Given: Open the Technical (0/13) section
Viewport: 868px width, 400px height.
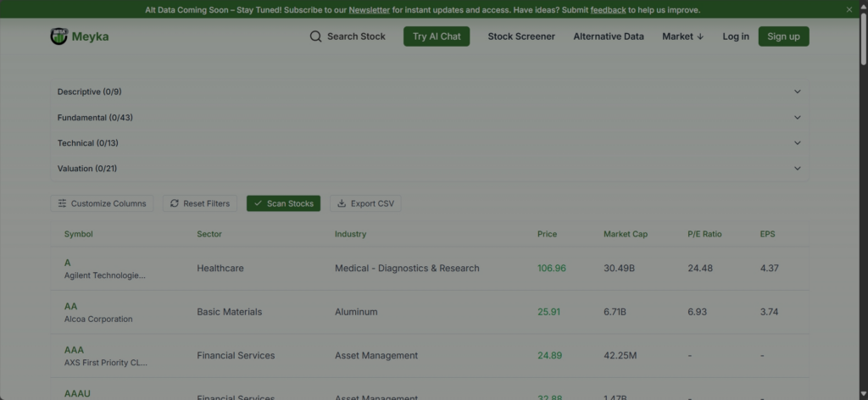Looking at the screenshot, I should pos(429,142).
